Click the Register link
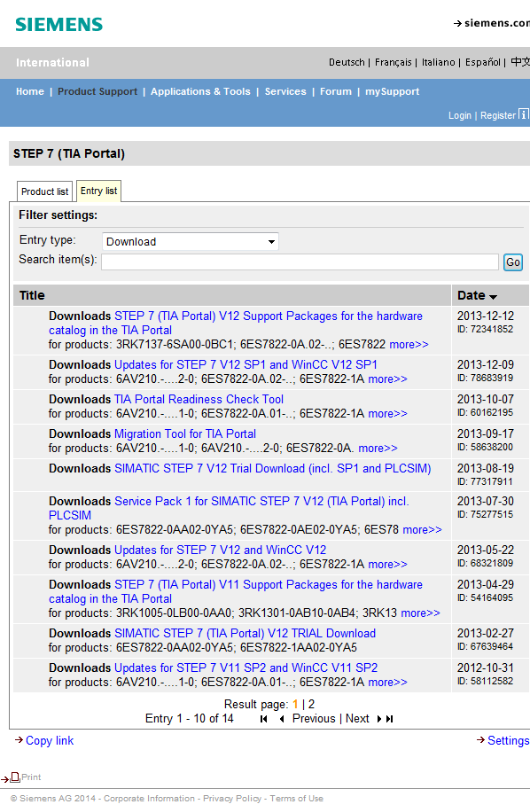Image resolution: width=530 pixels, height=812 pixels. [498, 115]
